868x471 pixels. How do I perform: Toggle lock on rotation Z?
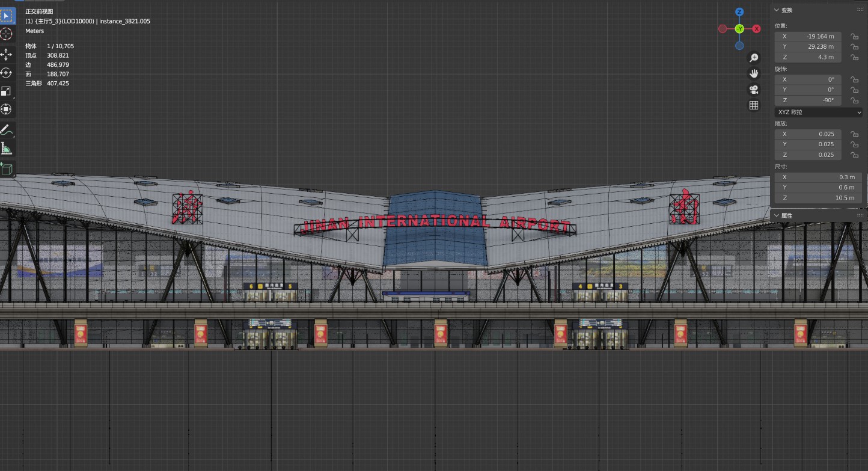pyautogui.click(x=854, y=100)
